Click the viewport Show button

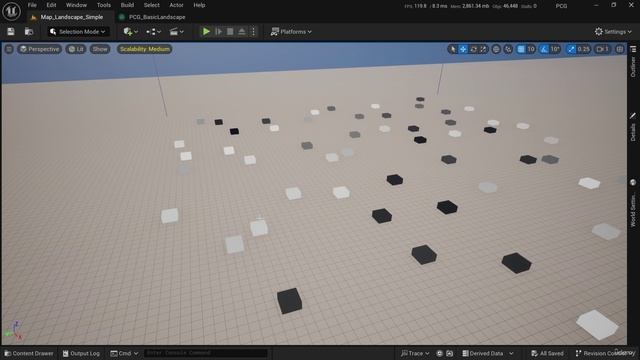tap(100, 49)
